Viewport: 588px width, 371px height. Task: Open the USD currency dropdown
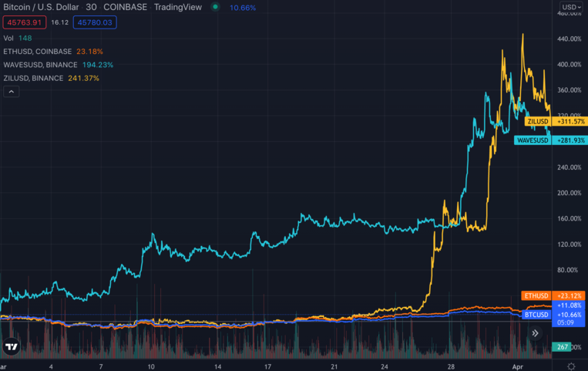(572, 7)
